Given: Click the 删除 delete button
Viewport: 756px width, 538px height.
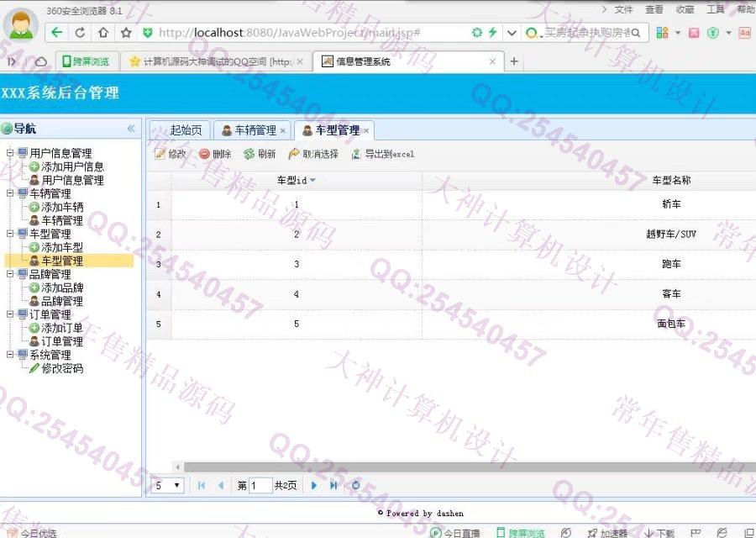Looking at the screenshot, I should coord(215,154).
